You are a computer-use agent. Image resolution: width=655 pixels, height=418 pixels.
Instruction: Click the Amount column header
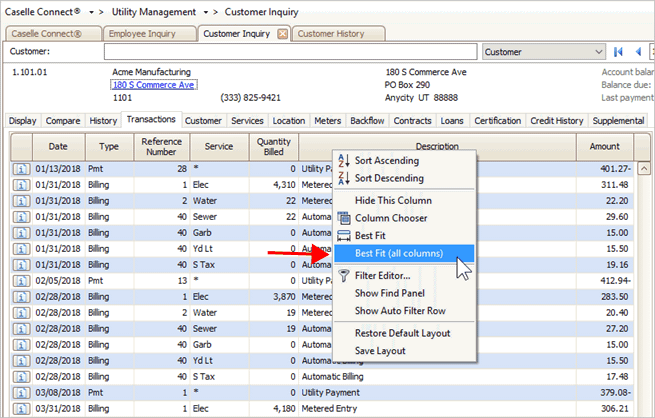(x=604, y=147)
